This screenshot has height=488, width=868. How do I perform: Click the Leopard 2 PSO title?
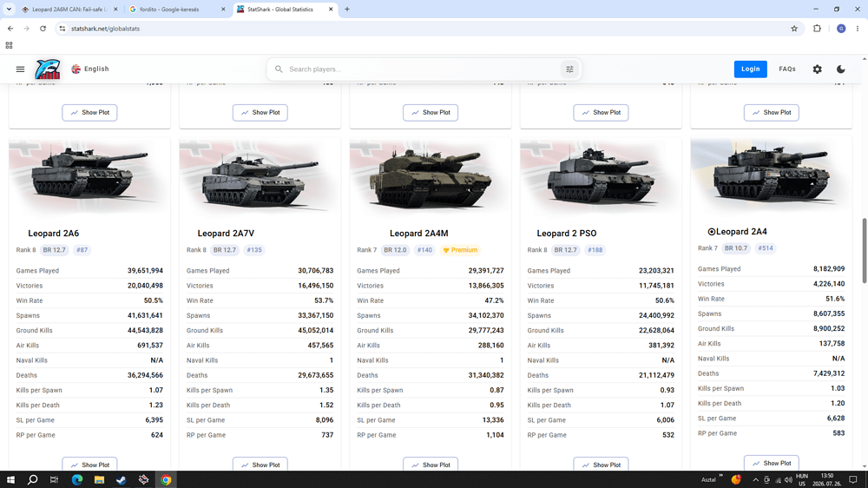pyautogui.click(x=566, y=234)
